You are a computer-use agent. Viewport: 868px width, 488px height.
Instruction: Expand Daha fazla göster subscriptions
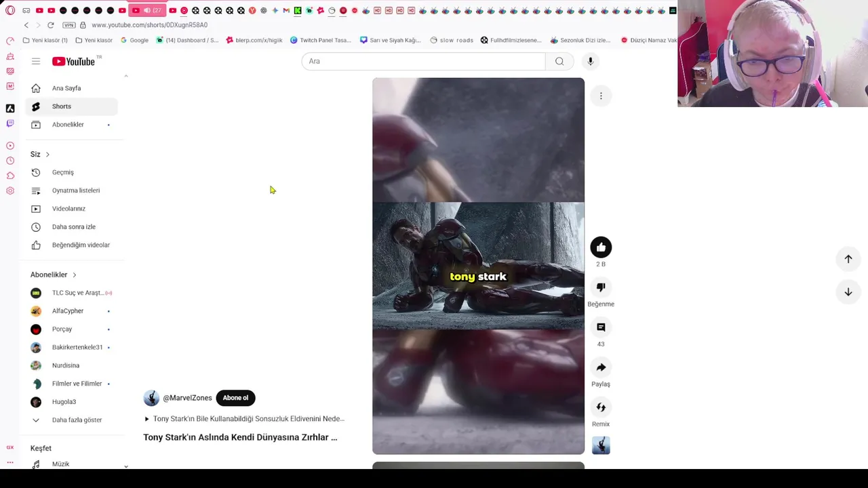click(71, 420)
